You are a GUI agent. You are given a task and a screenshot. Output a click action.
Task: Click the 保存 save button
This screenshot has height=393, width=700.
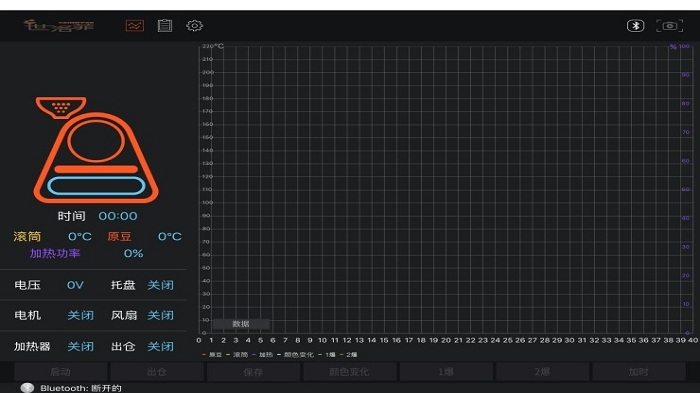click(253, 372)
